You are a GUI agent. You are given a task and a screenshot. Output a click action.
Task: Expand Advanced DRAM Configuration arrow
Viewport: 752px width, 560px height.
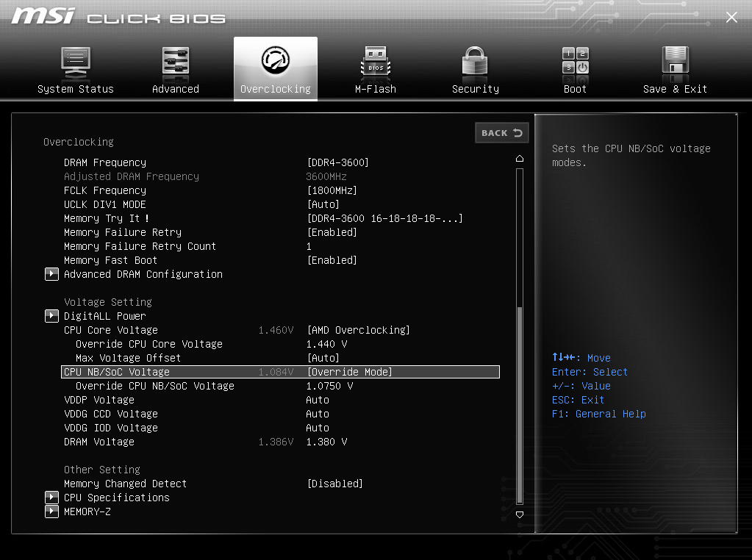[x=51, y=274]
